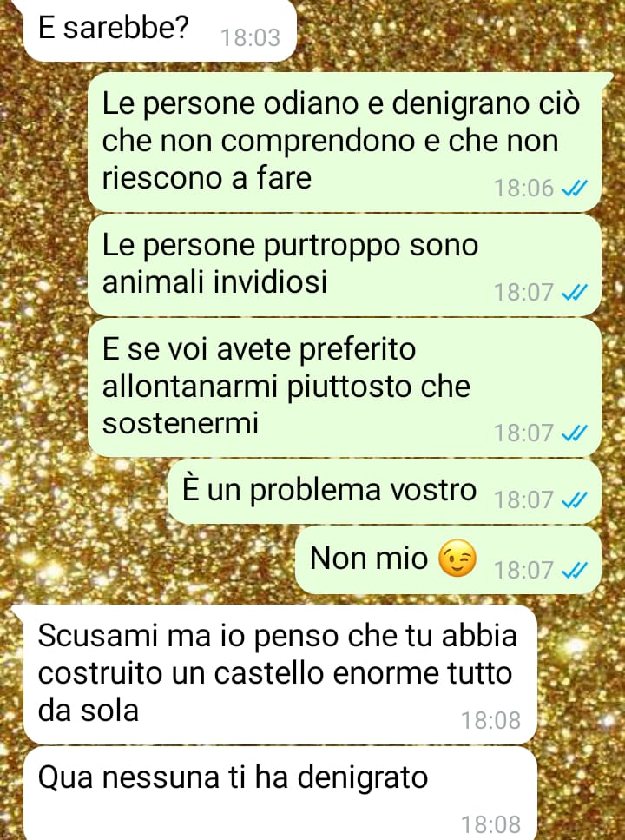Select the 'Non mio' message bubble
Screen dimensions: 625x840
pyautogui.click(x=448, y=559)
